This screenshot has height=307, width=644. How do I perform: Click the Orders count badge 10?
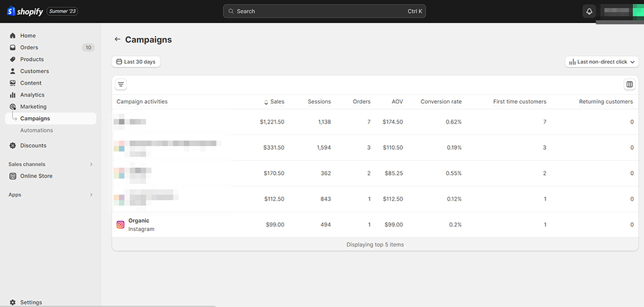(x=88, y=48)
